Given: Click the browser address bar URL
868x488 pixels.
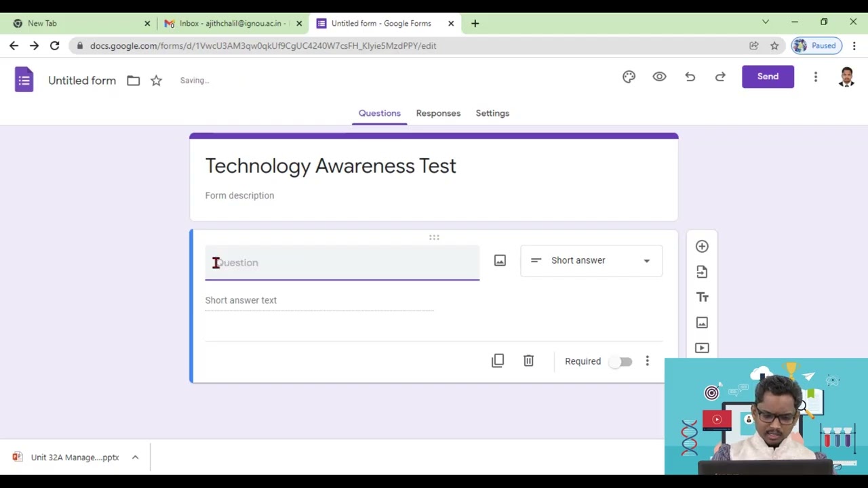Looking at the screenshot, I should click(x=263, y=45).
